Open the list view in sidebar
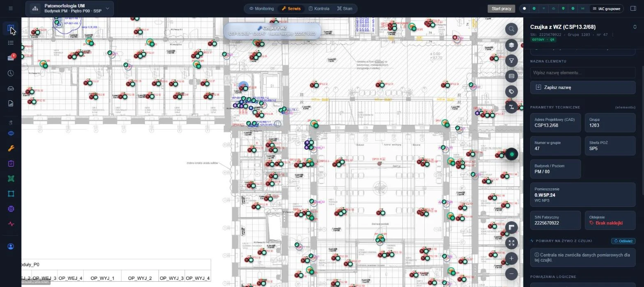The width and height of the screenshot is (644, 287). (x=11, y=43)
